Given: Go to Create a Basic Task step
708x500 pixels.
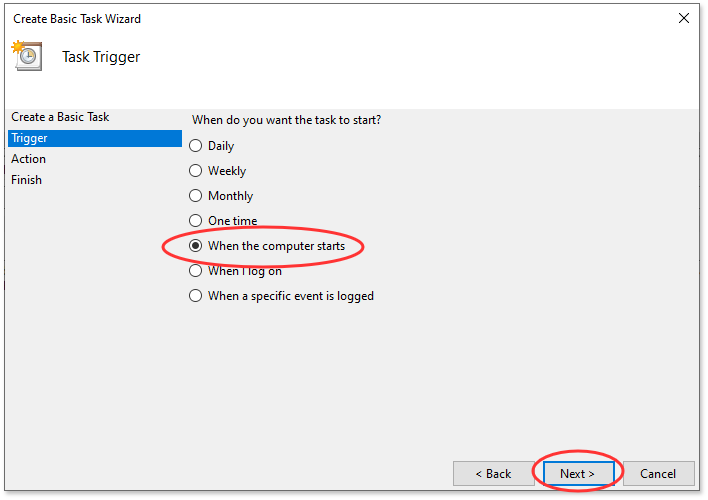Looking at the screenshot, I should point(61,117).
